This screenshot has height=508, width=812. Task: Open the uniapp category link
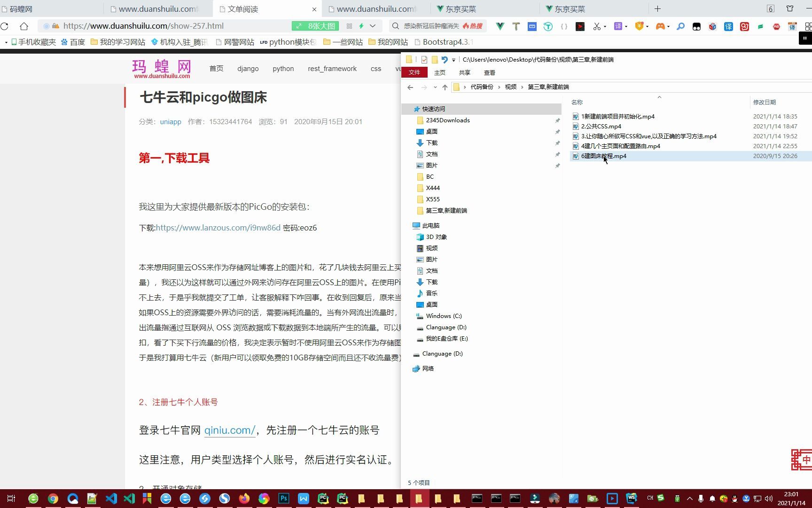point(171,122)
